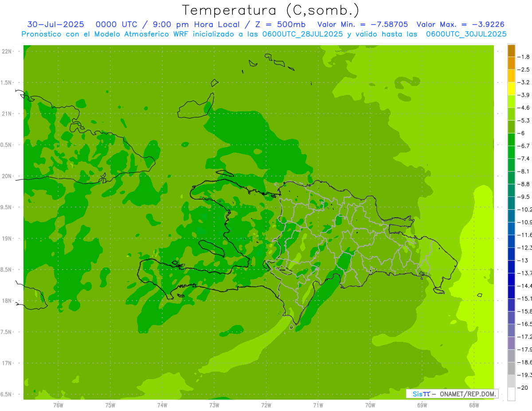Click green swatch between -6.7 and -7.4
Viewport: 532px width, 411px height.
tap(512, 152)
